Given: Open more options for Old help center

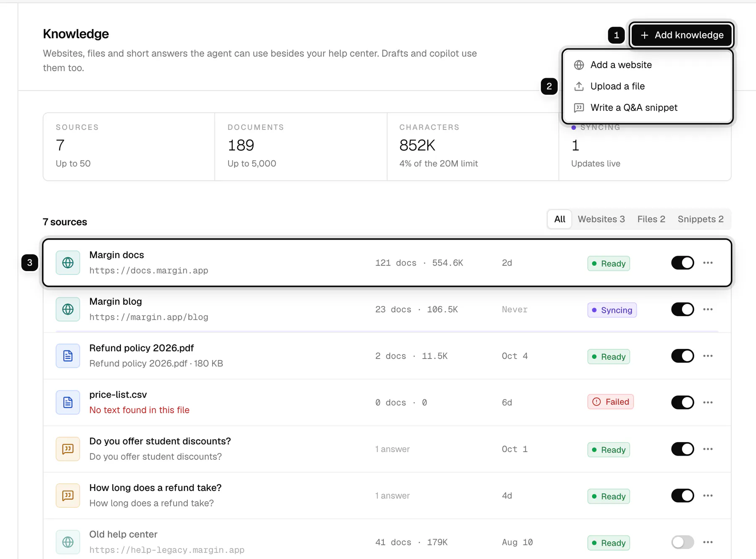Looking at the screenshot, I should [x=708, y=542].
